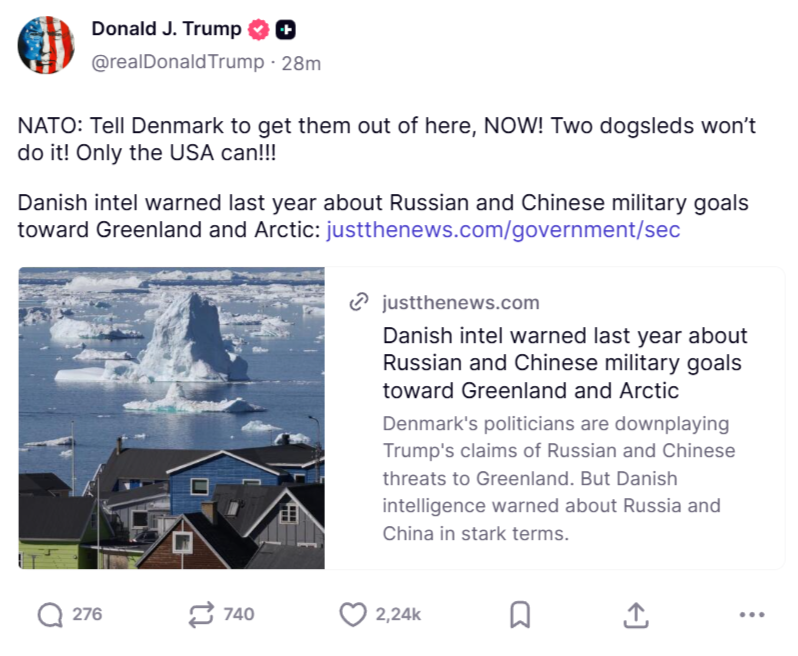Click the 276 replies count

point(87,614)
